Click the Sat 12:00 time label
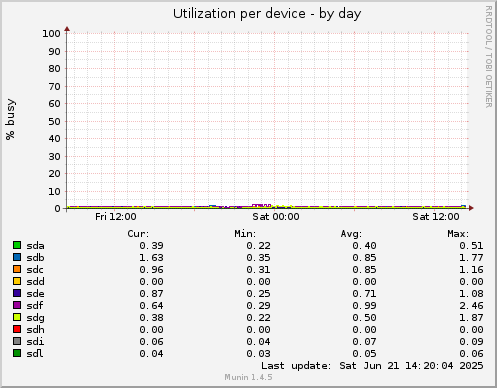 click(x=436, y=217)
